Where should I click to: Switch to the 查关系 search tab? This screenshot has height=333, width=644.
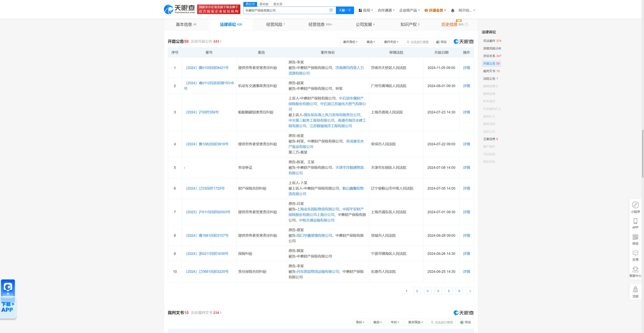[x=278, y=4]
